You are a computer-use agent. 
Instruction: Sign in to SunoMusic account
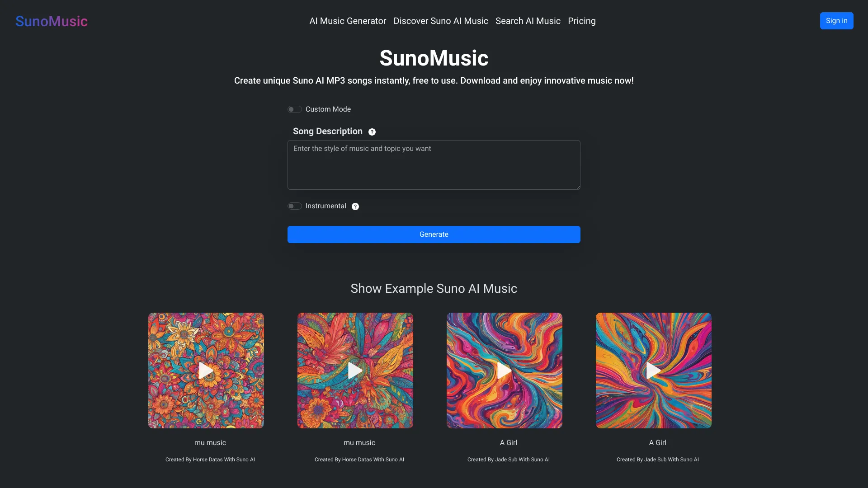tap(836, 20)
